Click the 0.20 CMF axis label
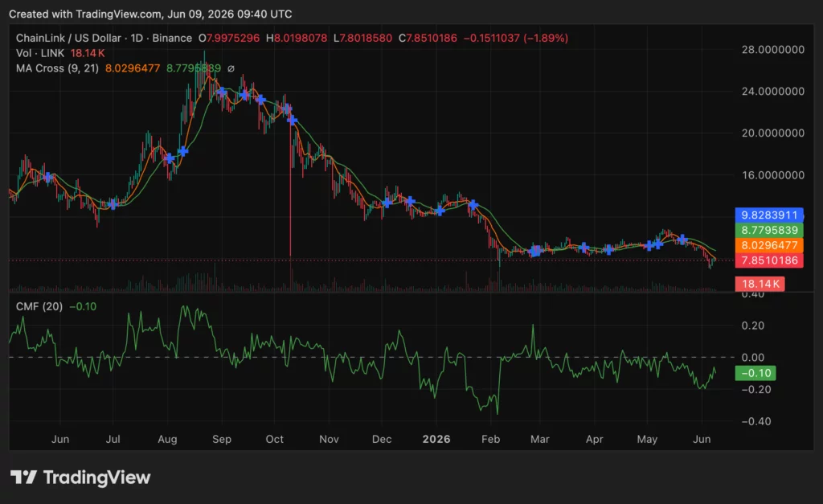Viewport: 823px width, 504px height. click(752, 326)
